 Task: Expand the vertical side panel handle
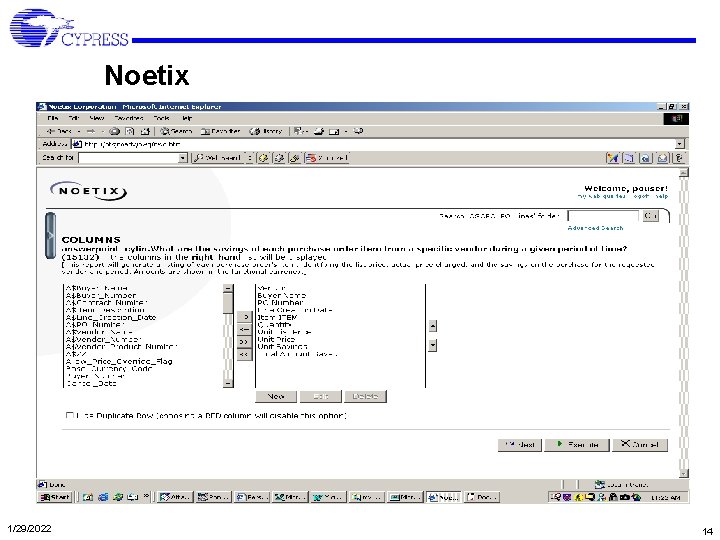(x=50, y=236)
